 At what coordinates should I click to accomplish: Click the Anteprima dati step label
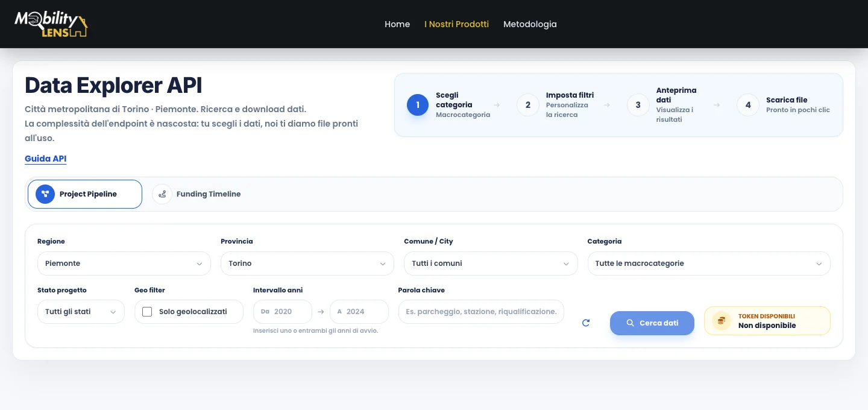coord(676,95)
